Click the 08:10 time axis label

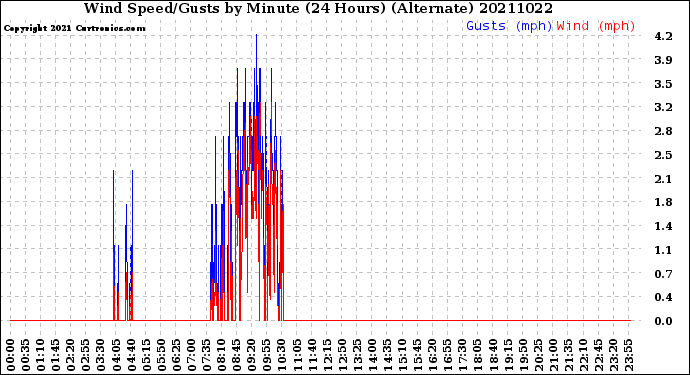coord(222,355)
